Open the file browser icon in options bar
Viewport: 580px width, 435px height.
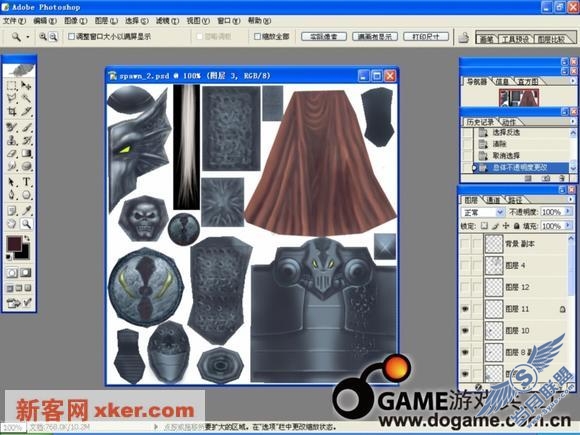click(x=463, y=37)
